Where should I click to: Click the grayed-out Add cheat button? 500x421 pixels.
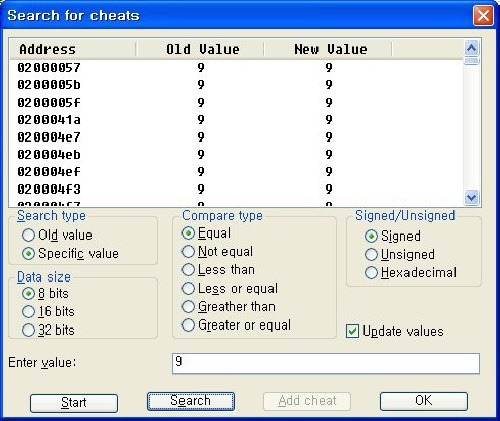pos(307,401)
